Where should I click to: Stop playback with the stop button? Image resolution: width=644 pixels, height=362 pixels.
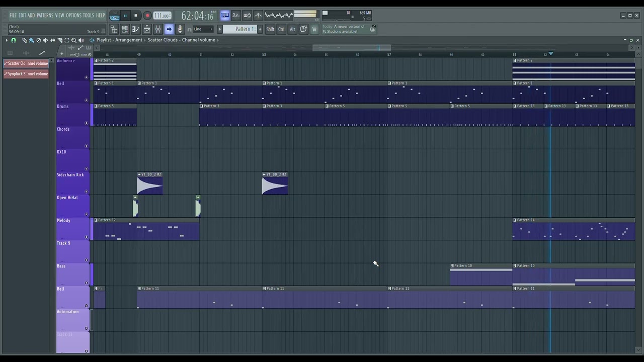tap(136, 16)
